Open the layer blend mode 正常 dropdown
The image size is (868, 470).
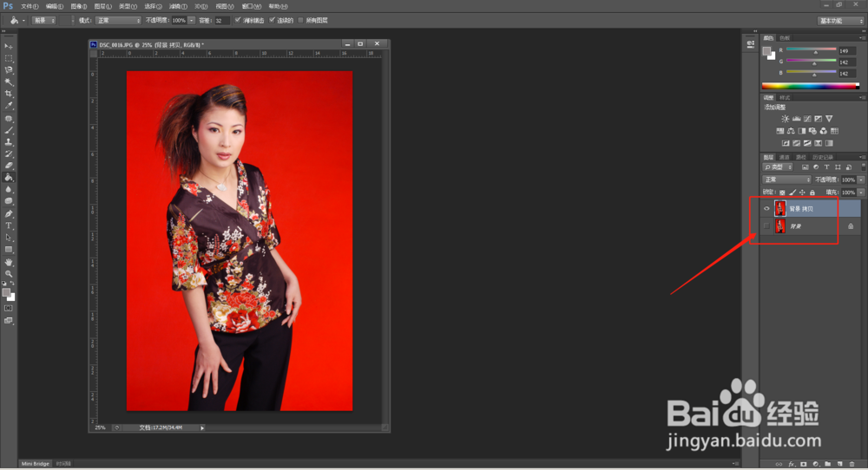[786, 180]
